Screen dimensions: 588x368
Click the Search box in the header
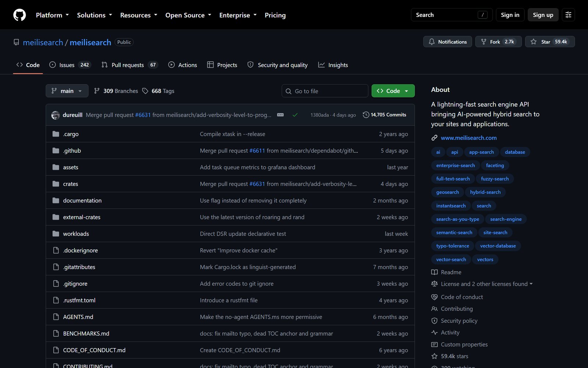click(452, 15)
